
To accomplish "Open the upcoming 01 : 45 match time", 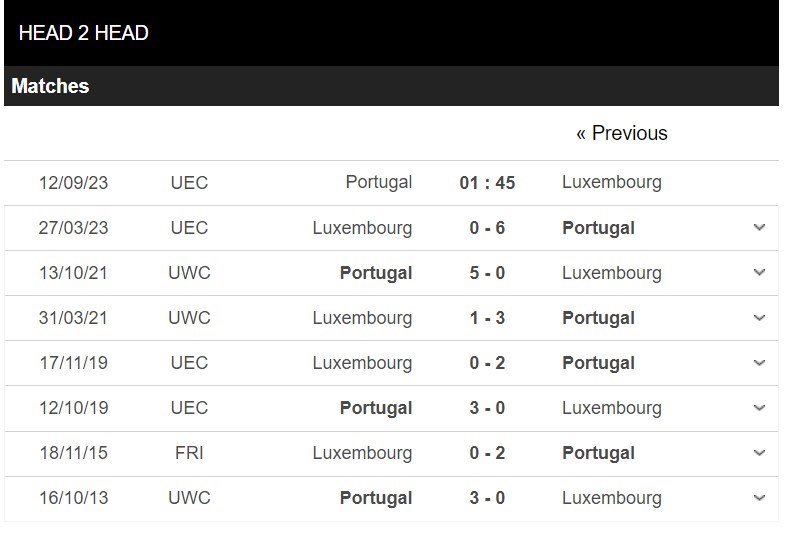I will 487,182.
